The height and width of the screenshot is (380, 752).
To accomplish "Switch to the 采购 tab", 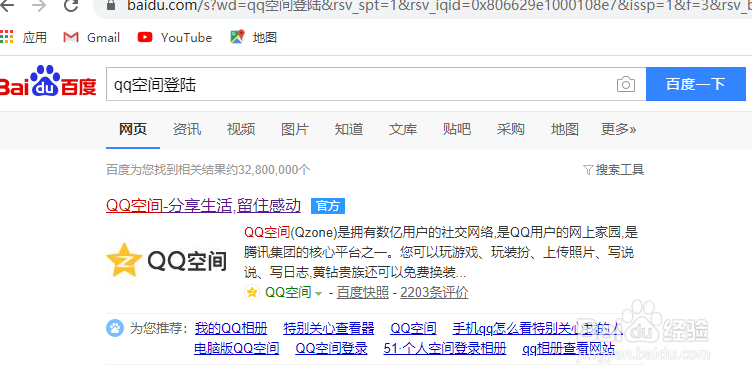I will 511,129.
